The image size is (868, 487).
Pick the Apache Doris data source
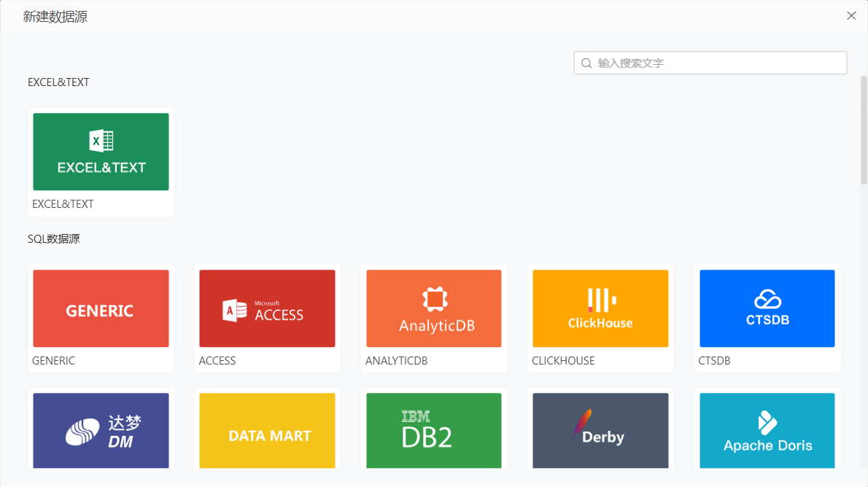(x=767, y=430)
